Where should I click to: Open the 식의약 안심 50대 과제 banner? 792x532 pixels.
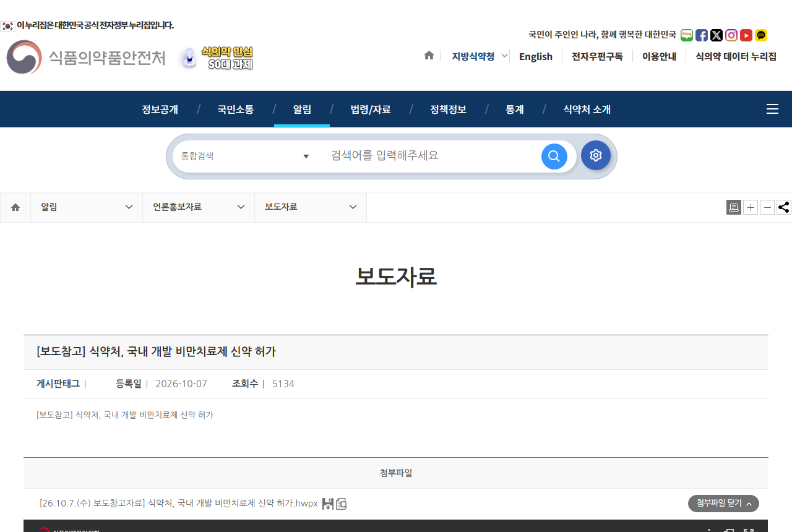pos(217,58)
